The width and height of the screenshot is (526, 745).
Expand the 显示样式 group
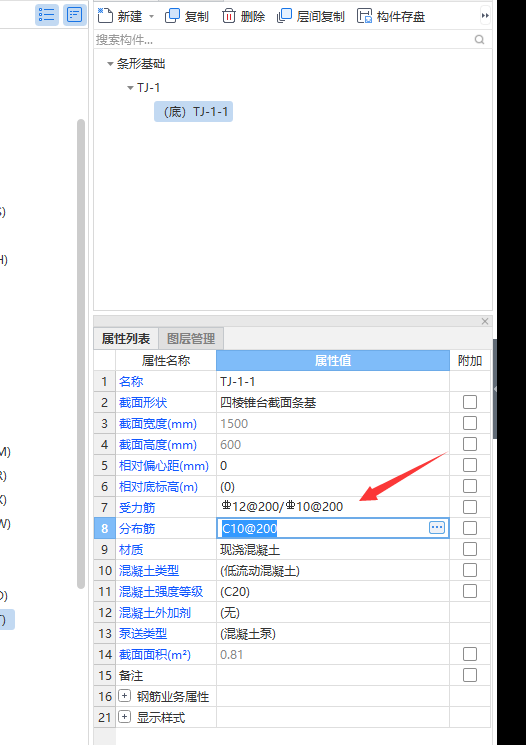pyautogui.click(x=124, y=716)
